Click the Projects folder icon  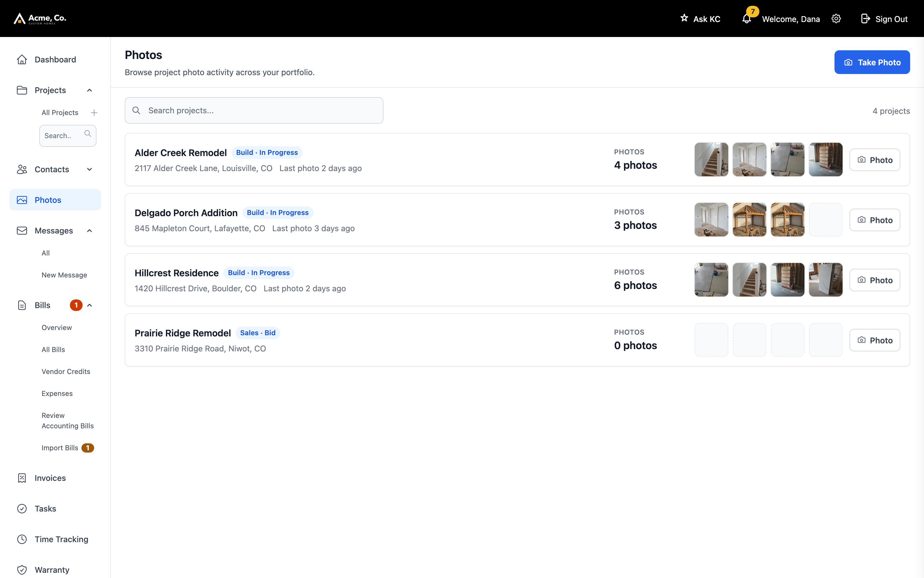click(x=22, y=90)
